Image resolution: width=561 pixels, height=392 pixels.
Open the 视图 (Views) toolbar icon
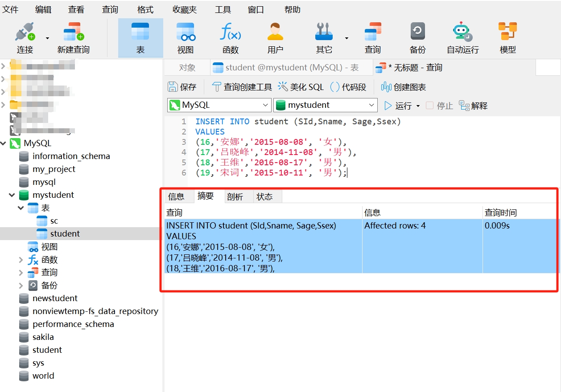(x=185, y=37)
